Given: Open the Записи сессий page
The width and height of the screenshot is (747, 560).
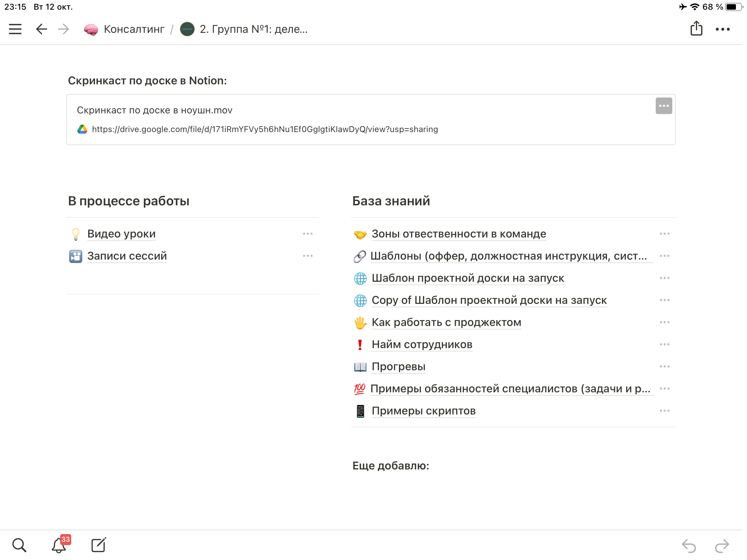Looking at the screenshot, I should tap(127, 256).
